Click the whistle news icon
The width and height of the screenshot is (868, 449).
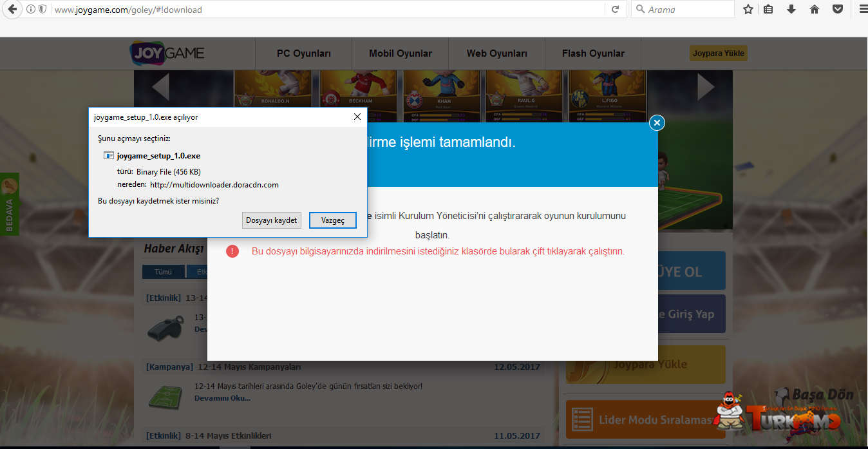[x=167, y=328]
